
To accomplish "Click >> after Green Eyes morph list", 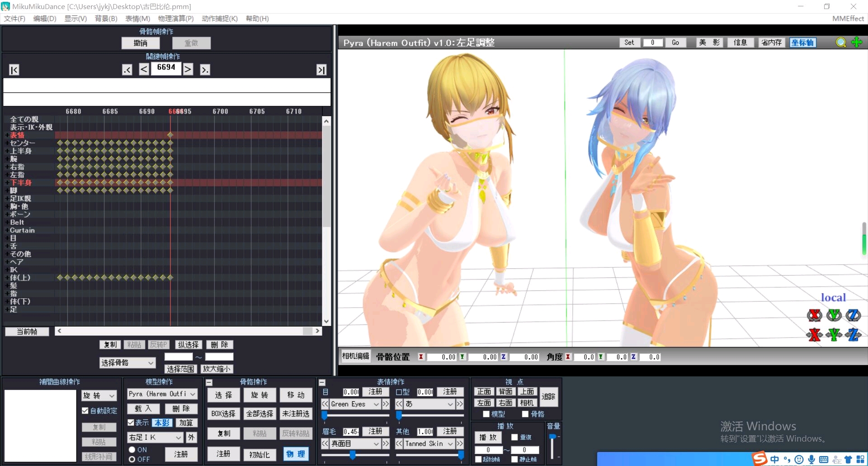I will 386,404.
